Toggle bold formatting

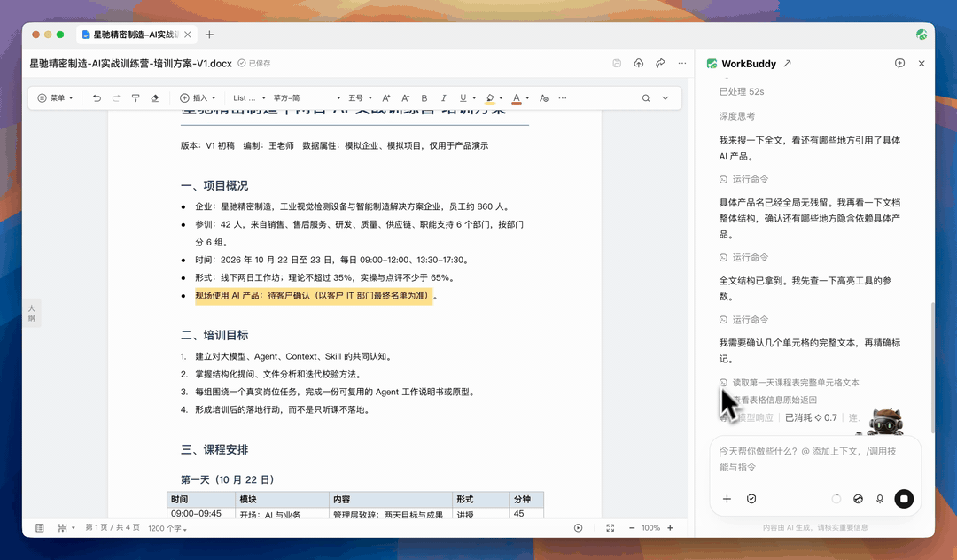point(424,97)
